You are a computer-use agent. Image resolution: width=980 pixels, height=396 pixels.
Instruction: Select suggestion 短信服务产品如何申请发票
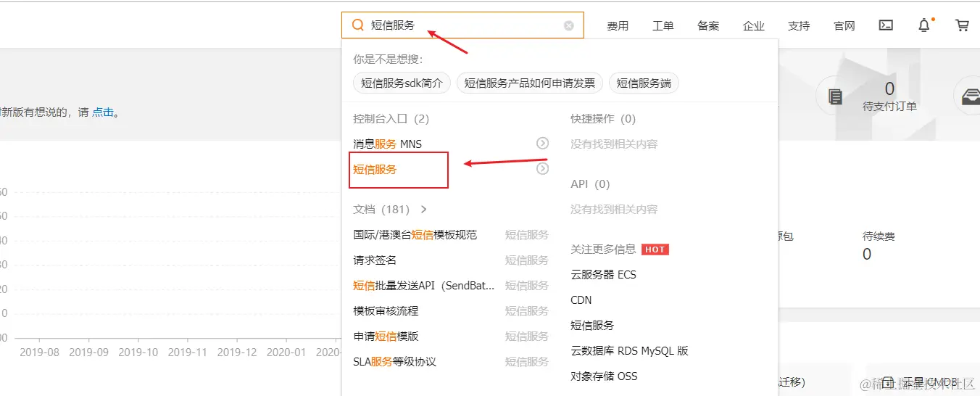530,83
